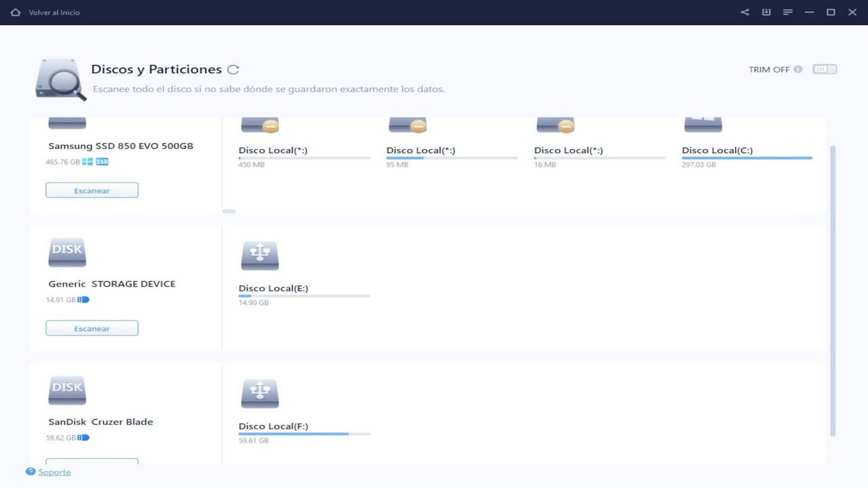Click the Disco Local(E:) label
Viewport: 868px width, 488px height.
coord(273,288)
